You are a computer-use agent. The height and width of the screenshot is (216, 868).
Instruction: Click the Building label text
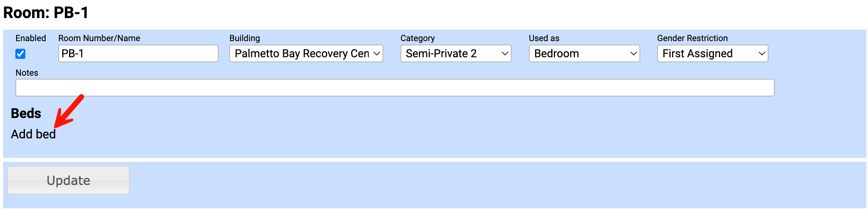pos(245,38)
